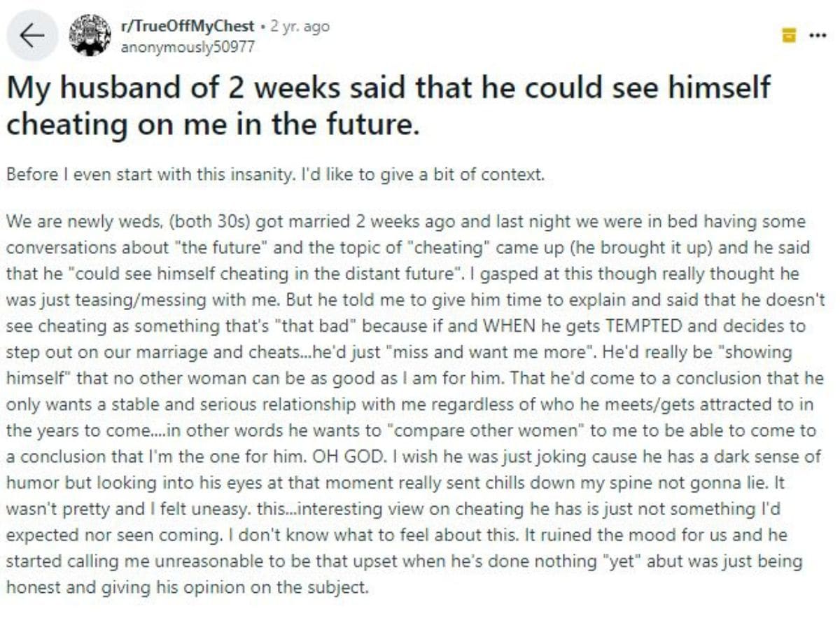Click the final line "honest and giving his opinion"
Image resolution: width=840 pixels, height=630 pixels.
pos(187,587)
